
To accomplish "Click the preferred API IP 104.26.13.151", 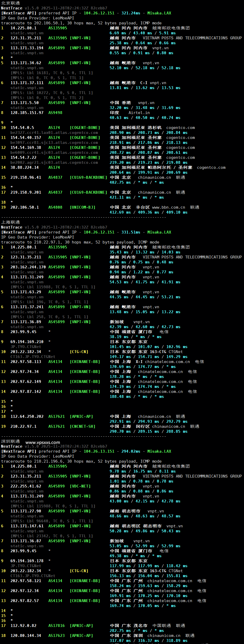I will pyautogui.click(x=99, y=451).
